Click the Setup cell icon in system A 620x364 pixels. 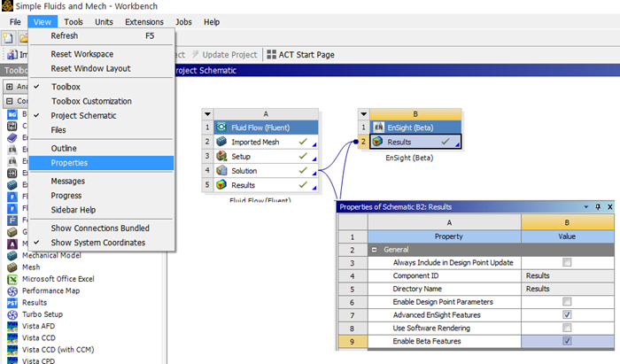[221, 156]
